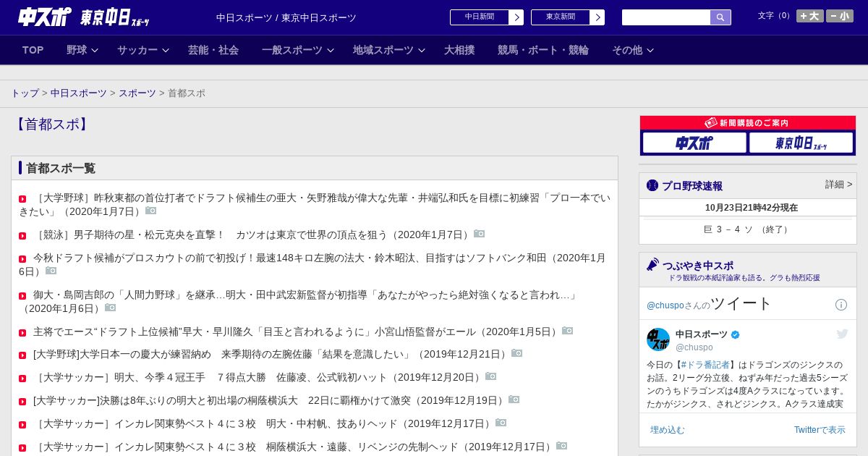Open the 中日新聞 link button
The image size is (868, 456).
pos(479,17)
